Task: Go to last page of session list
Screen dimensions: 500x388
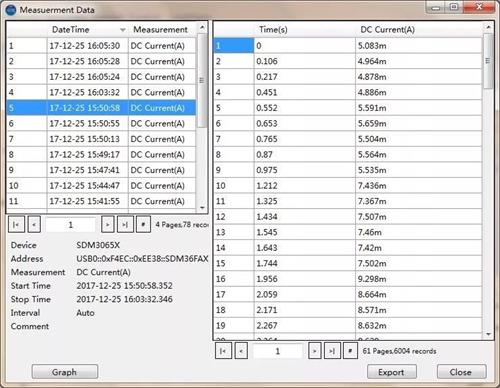Action: point(125,224)
